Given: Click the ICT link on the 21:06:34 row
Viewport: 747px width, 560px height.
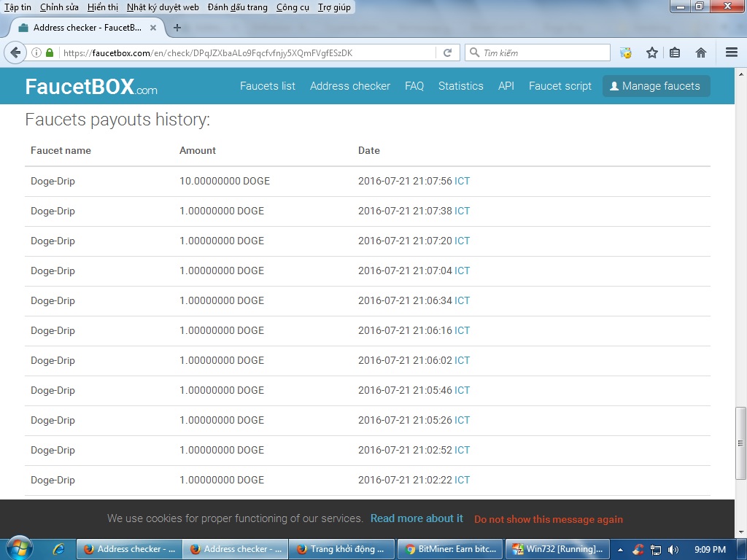Looking at the screenshot, I should coord(462,300).
